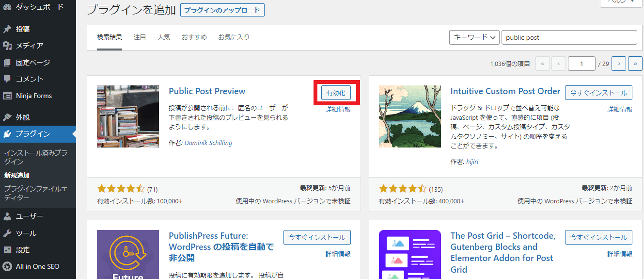This screenshot has height=279, width=644.
Task: Switch to the おすすめ tab
Action: coord(194,37)
